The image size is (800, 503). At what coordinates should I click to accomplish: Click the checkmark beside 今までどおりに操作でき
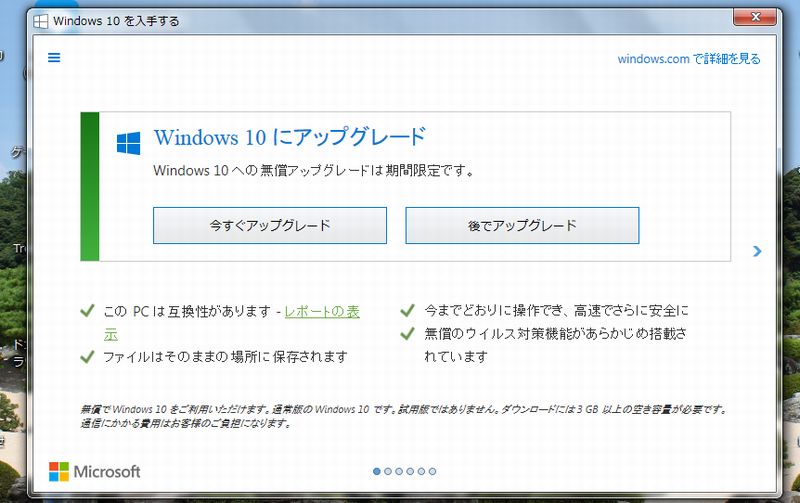click(x=407, y=311)
